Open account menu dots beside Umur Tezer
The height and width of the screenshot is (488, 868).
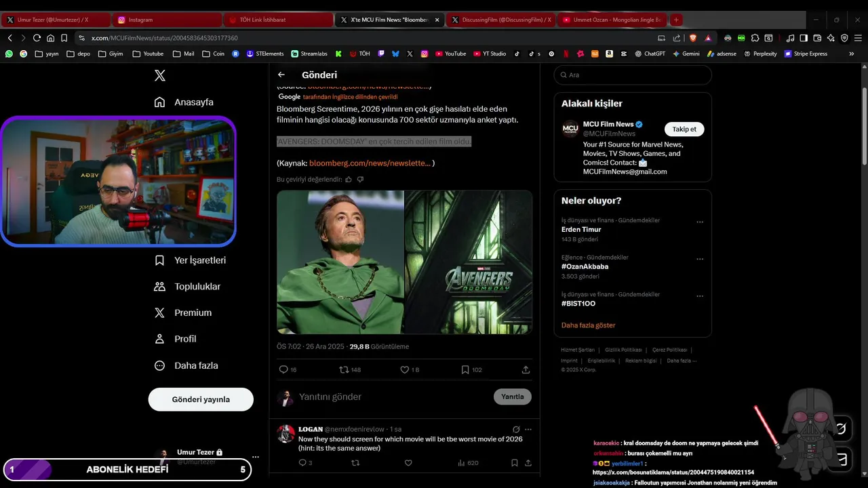tap(256, 457)
